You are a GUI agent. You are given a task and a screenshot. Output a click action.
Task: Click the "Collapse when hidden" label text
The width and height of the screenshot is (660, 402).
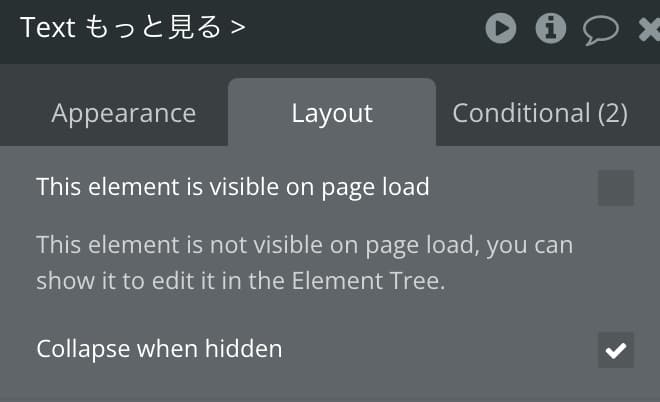pos(159,349)
